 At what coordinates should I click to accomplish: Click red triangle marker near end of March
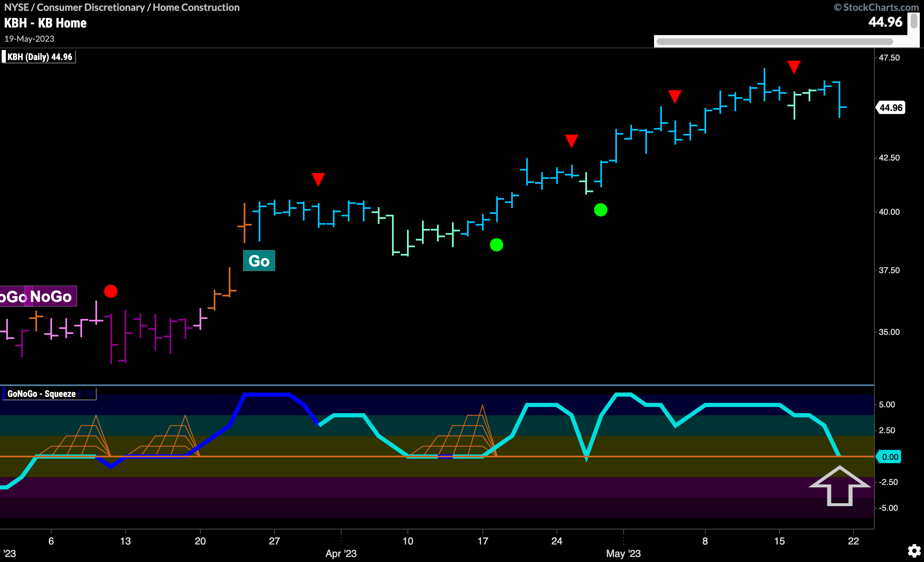(x=318, y=179)
